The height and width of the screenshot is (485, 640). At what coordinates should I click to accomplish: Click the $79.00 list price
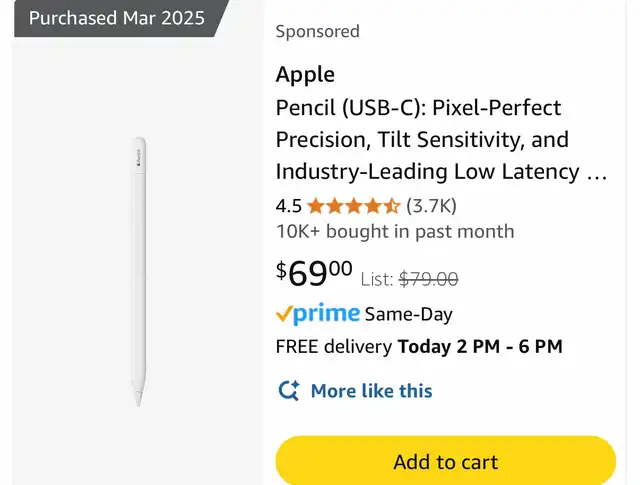428,279
